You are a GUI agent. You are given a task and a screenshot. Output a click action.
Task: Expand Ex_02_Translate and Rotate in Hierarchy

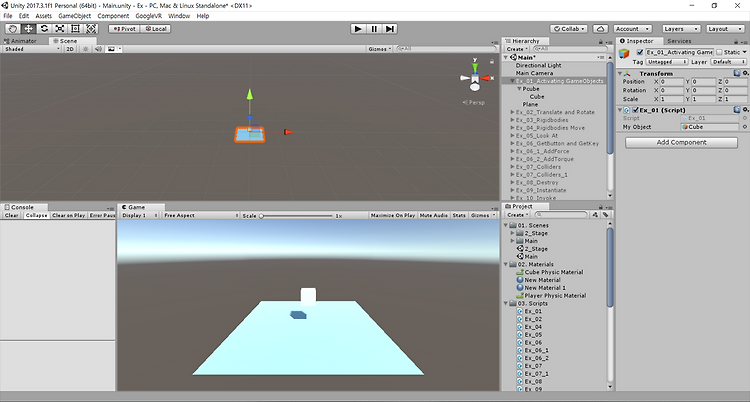[x=513, y=112]
